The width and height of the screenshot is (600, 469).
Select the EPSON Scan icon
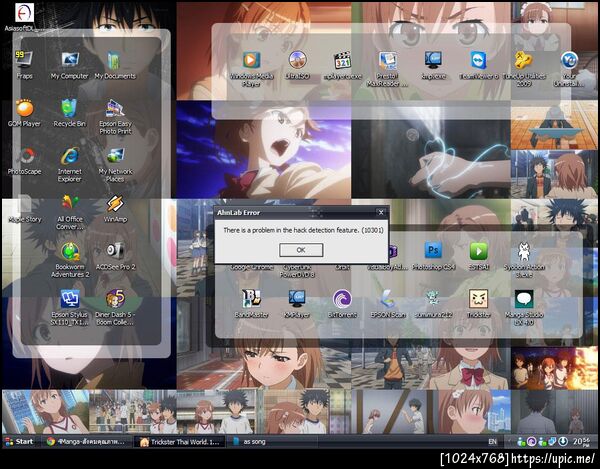[388, 303]
